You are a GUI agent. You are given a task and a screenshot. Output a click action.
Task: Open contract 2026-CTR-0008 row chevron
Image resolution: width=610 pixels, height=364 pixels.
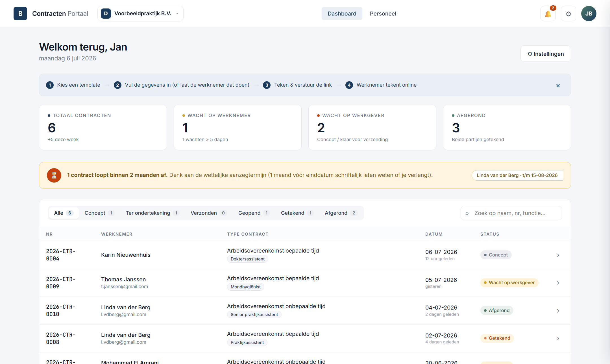(558, 338)
